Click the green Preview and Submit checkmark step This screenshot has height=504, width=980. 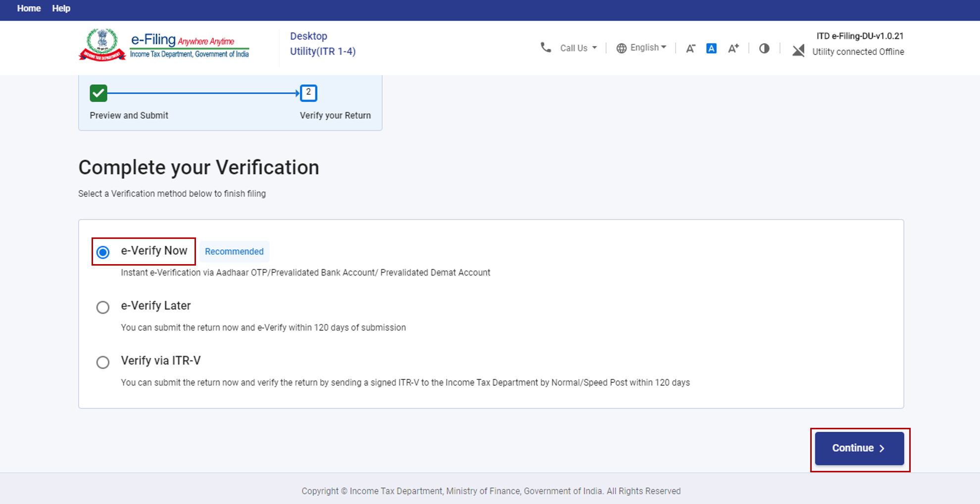pos(98,93)
